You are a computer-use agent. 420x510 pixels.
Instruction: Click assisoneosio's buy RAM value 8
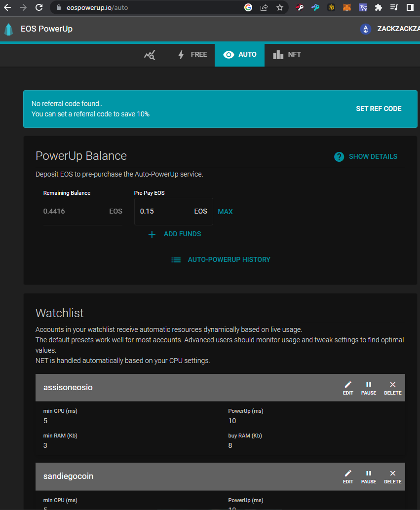(x=230, y=445)
